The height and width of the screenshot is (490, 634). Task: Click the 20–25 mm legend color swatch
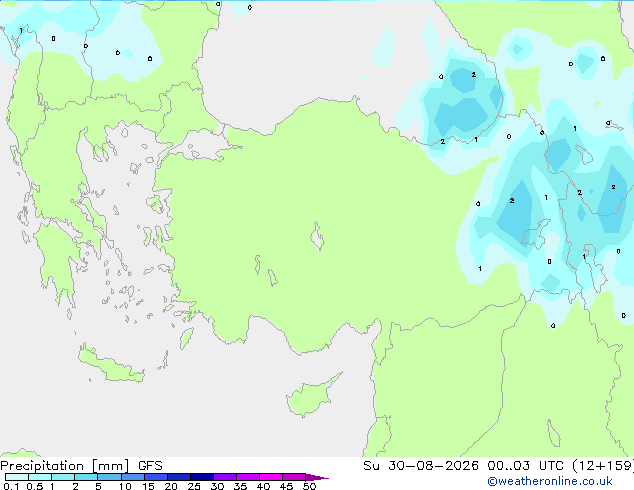pyautogui.click(x=178, y=477)
